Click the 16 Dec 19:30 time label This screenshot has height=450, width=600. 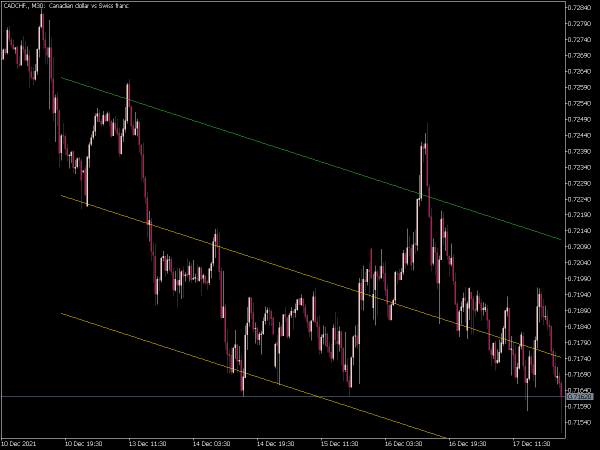coord(468,441)
